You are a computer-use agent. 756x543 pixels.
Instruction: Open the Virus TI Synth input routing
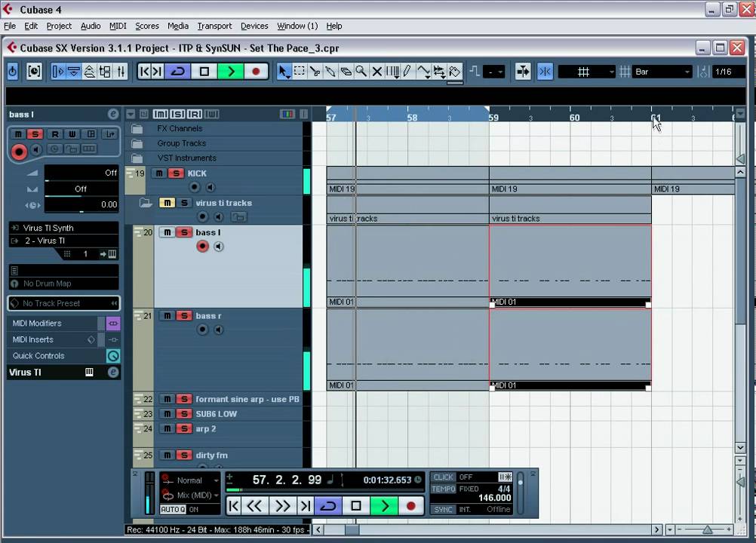(x=63, y=228)
